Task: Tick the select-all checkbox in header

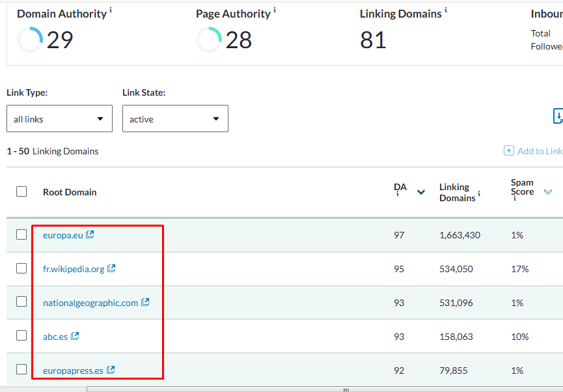Action: 21,191
